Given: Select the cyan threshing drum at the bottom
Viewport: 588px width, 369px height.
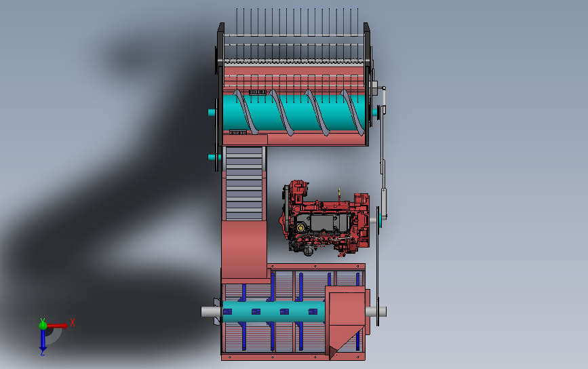Looking at the screenshot, I should tap(274, 311).
